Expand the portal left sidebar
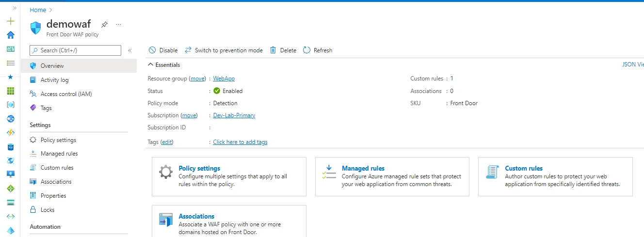 (x=15, y=8)
